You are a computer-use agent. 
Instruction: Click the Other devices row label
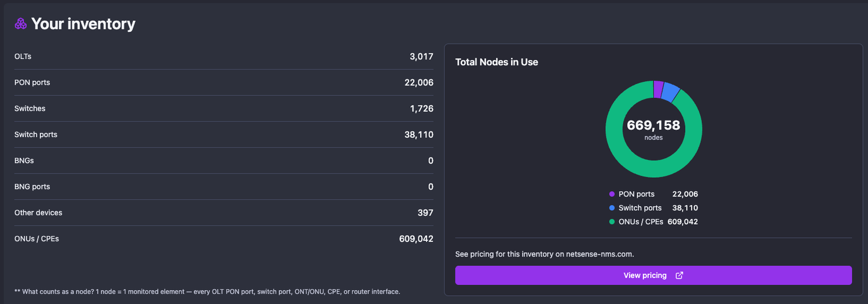(38, 213)
